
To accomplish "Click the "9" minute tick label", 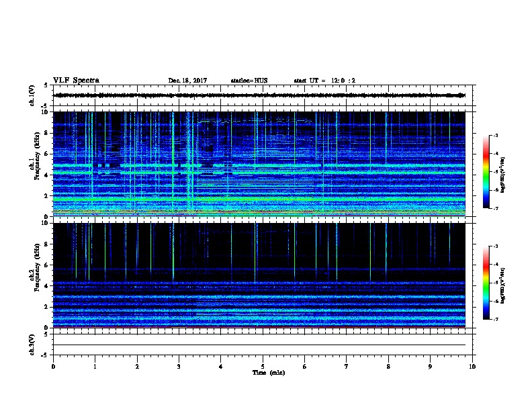I will tap(430, 367).
